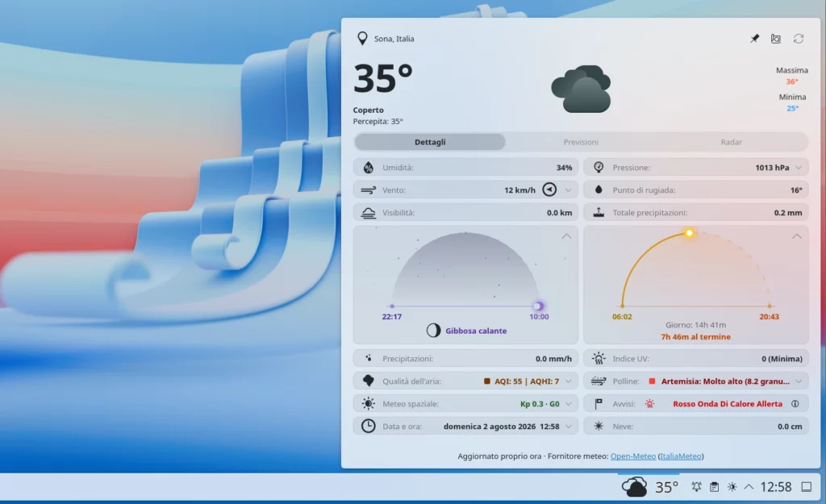The width and height of the screenshot is (826, 504).
Task: Click the red heat alert siren icon
Action: tap(650, 404)
